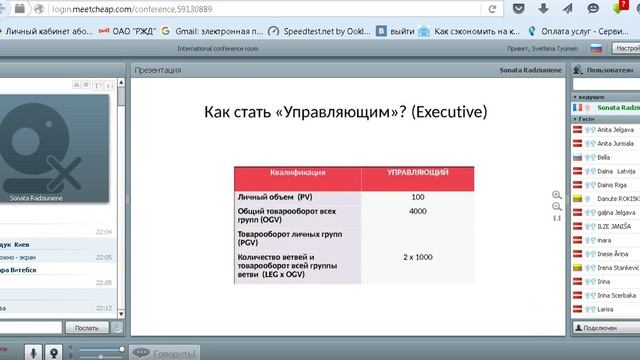Adjust the speaker volume slider
Screen dimensions: 640x360
(101, 349)
